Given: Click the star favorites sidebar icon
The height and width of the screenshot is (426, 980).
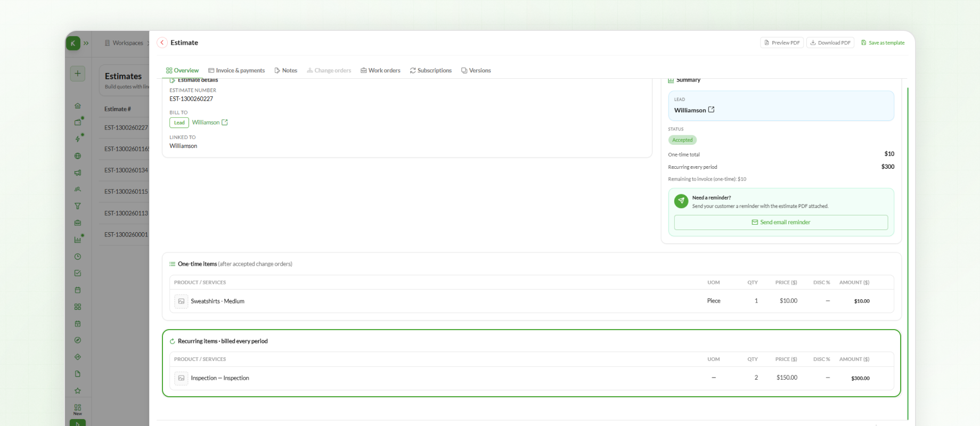Looking at the screenshot, I should tap(78, 391).
